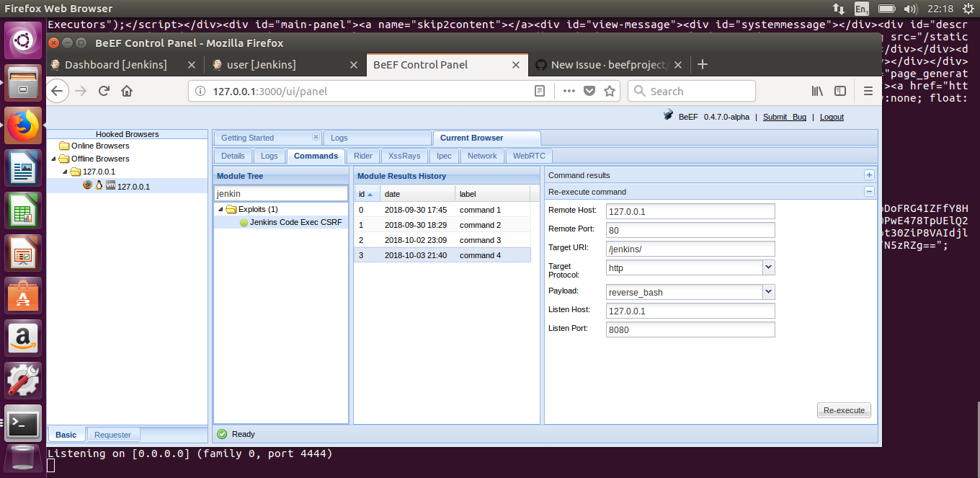
Task: Click the Logout link
Action: tap(832, 116)
